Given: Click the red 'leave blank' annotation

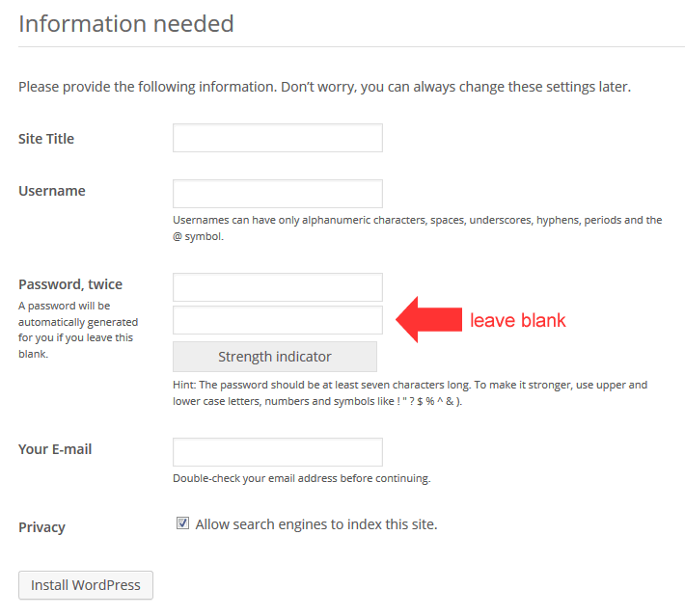Looking at the screenshot, I should click(x=517, y=321).
